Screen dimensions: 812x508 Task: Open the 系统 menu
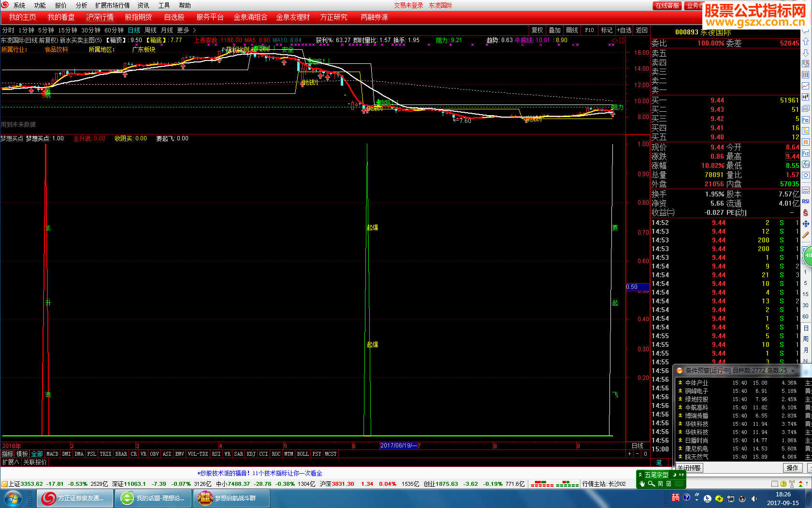tap(19, 5)
